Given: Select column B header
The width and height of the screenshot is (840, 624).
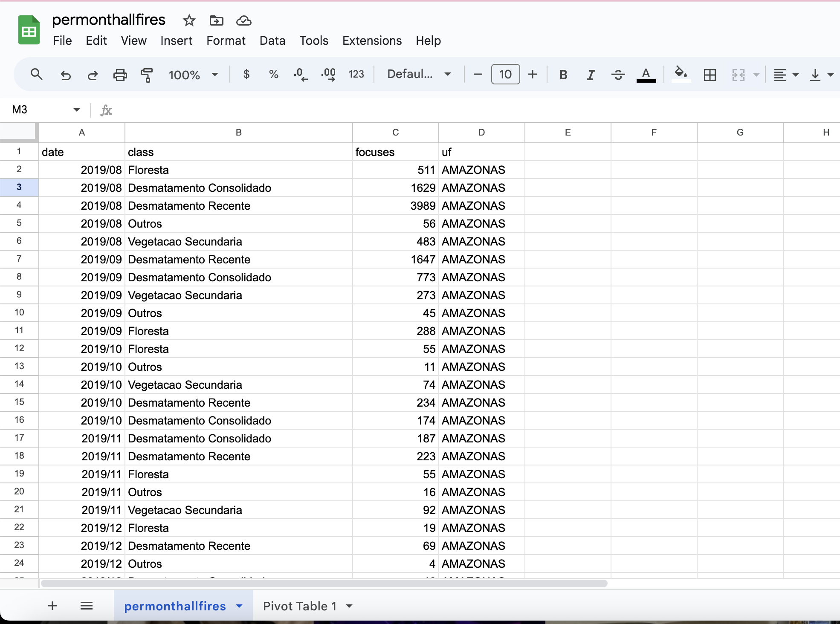Looking at the screenshot, I should pos(239,133).
